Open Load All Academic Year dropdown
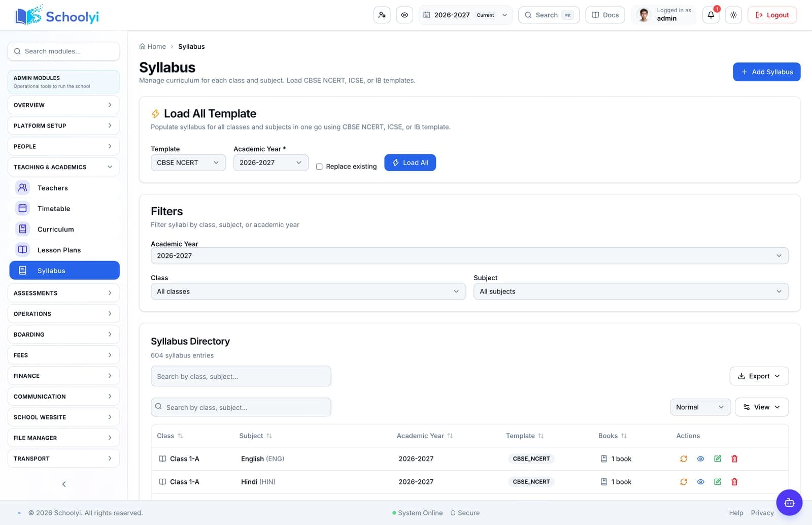812x525 pixels. click(270, 162)
